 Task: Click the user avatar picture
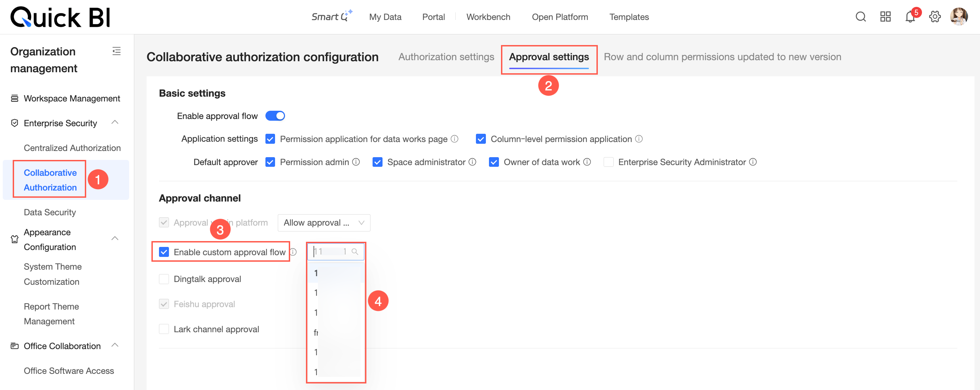point(959,17)
